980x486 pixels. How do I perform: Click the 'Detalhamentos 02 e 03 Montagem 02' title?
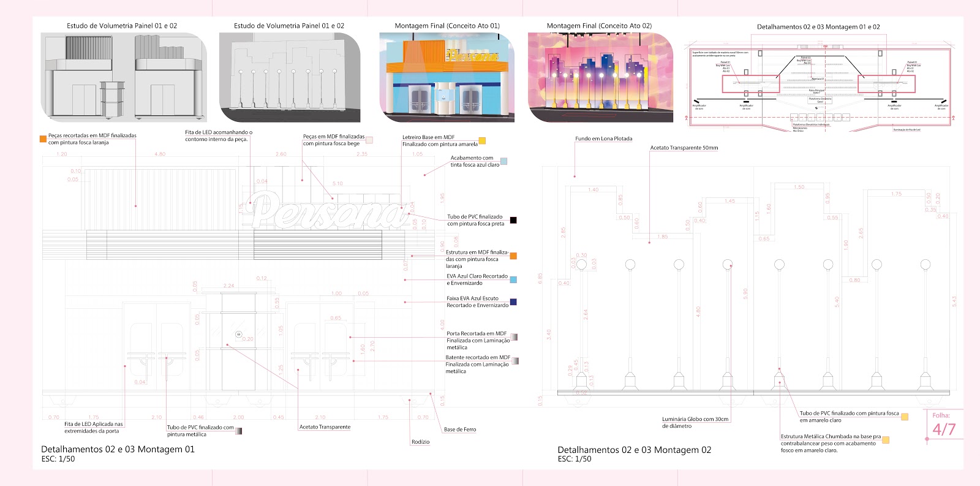[634, 450]
